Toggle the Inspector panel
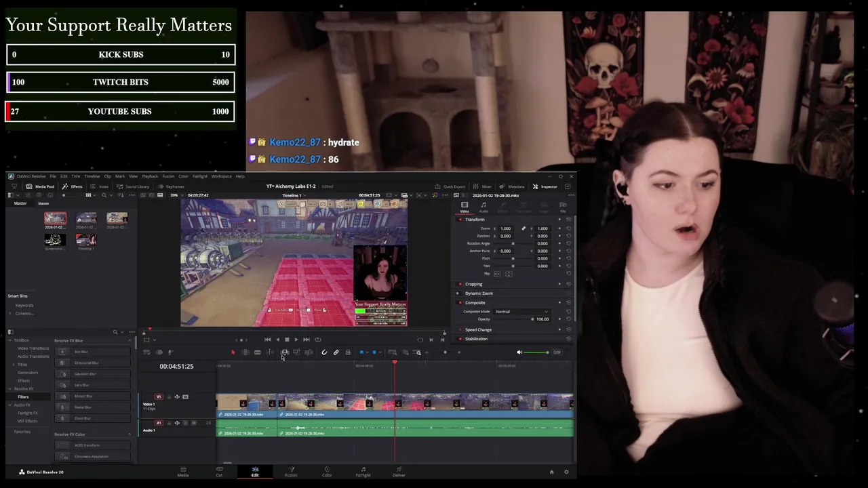Viewport: 868px width, 488px height. pos(545,186)
